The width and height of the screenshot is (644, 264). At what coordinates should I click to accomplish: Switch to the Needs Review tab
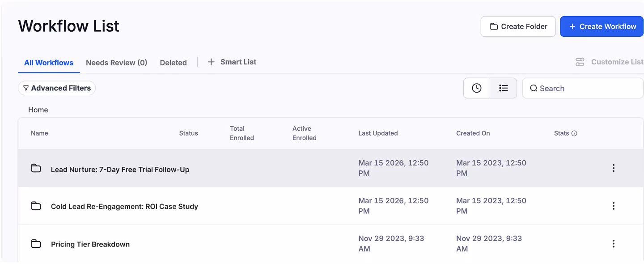click(x=116, y=63)
